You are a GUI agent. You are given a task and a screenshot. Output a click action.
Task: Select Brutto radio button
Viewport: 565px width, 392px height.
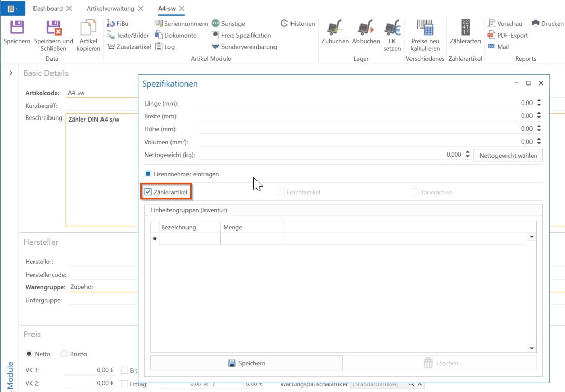click(x=64, y=354)
